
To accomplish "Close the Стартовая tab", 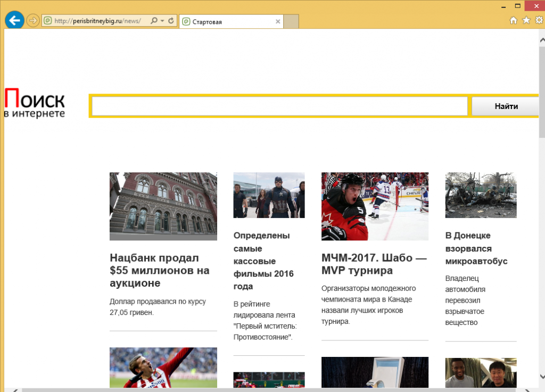I will [277, 22].
